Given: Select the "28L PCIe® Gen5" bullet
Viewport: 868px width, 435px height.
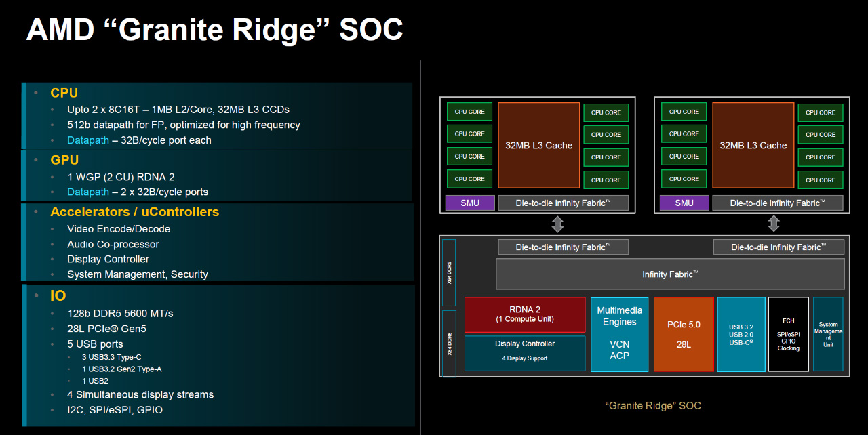Looking at the screenshot, I should tap(106, 329).
